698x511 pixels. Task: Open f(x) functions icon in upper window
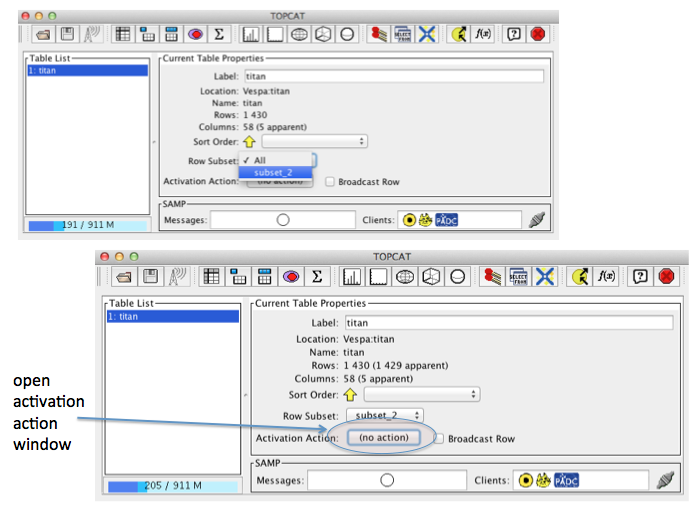(x=483, y=34)
